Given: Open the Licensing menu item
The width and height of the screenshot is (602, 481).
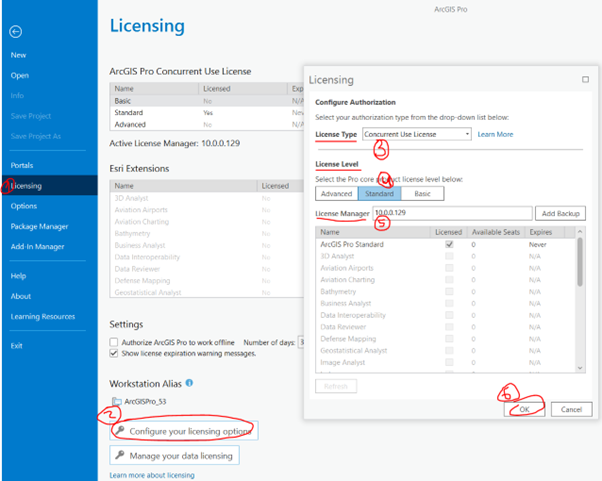Looking at the screenshot, I should 26,185.
